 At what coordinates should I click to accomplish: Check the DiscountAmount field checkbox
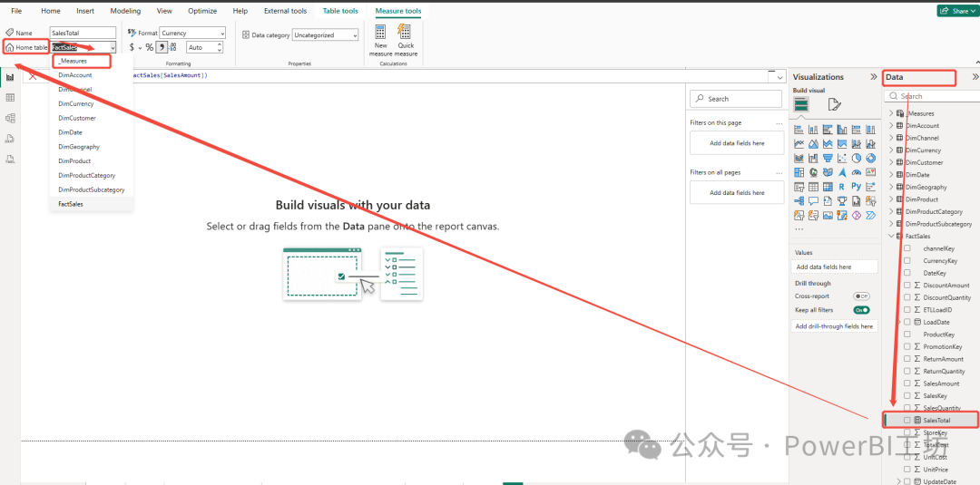[x=906, y=286]
